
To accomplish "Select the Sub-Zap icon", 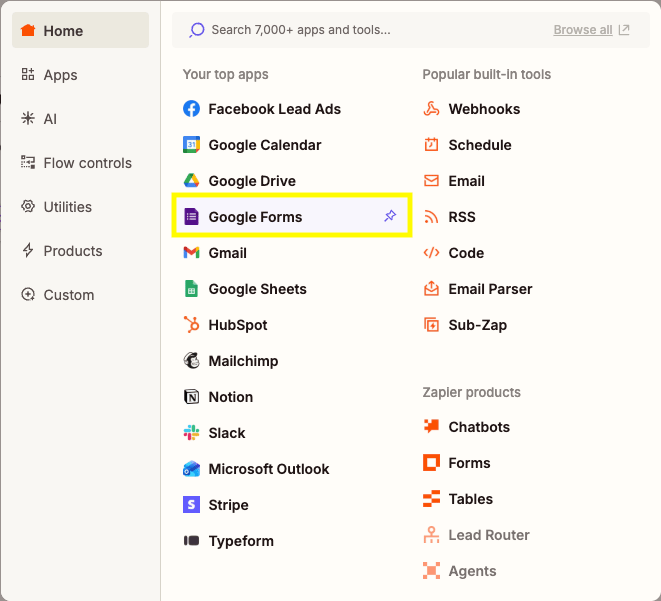I will (x=431, y=325).
